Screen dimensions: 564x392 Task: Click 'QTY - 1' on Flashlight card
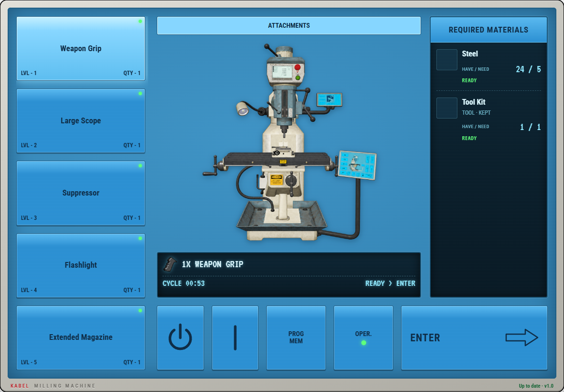click(x=132, y=290)
